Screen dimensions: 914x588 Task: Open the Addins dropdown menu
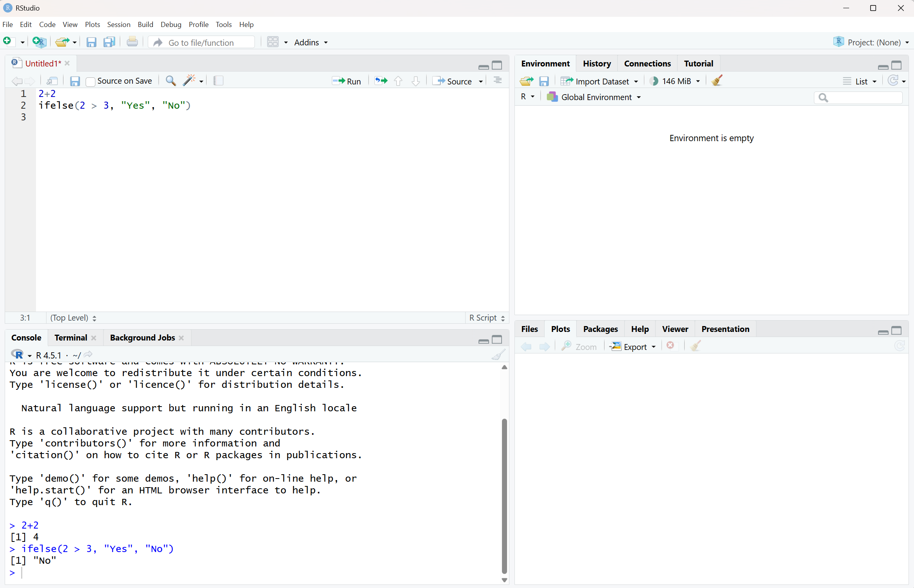click(311, 43)
